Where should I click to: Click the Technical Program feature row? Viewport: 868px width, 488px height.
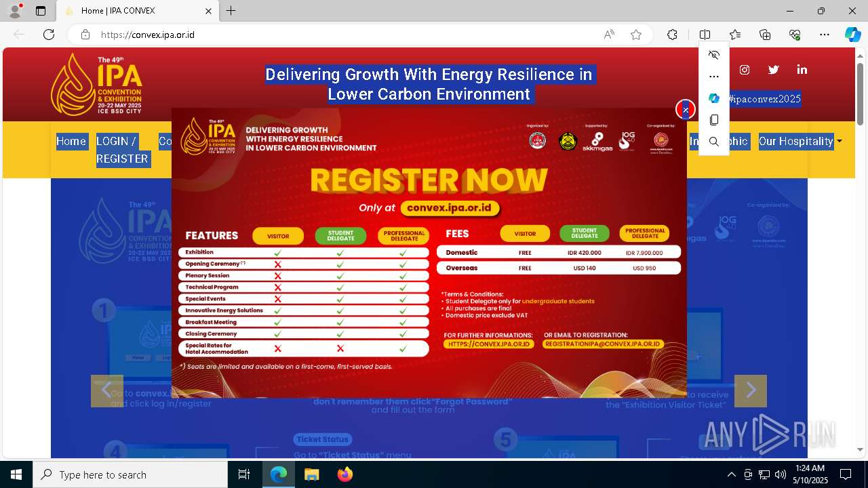click(304, 287)
